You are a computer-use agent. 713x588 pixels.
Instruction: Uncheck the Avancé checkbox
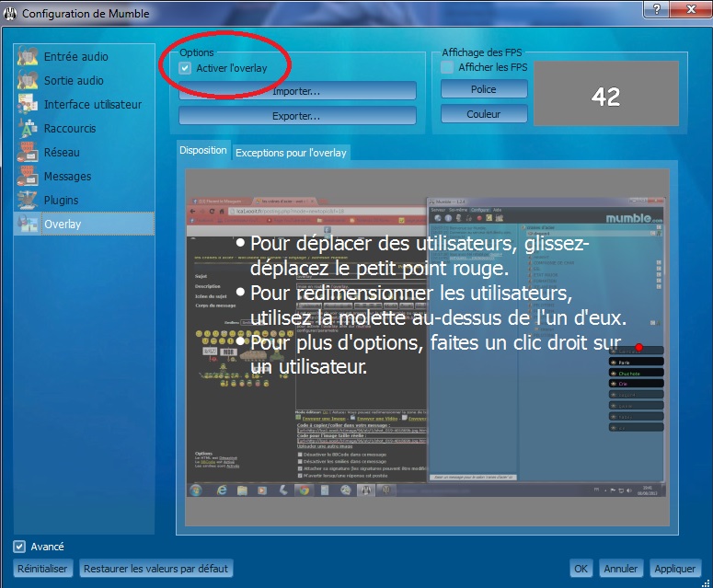pos(19,547)
